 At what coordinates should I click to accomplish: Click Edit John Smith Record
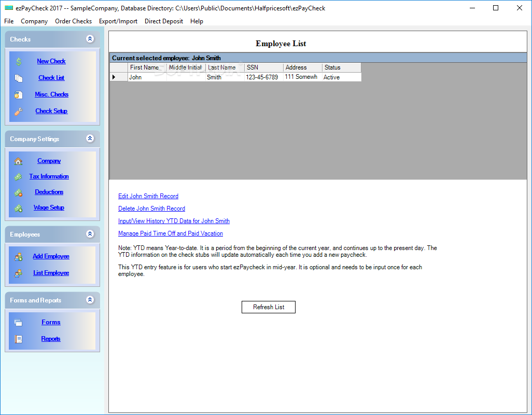148,196
